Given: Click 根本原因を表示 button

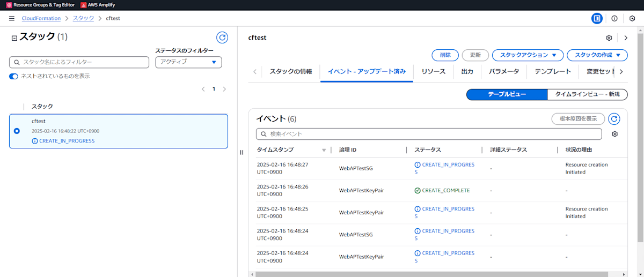Looking at the screenshot, I should point(578,119).
